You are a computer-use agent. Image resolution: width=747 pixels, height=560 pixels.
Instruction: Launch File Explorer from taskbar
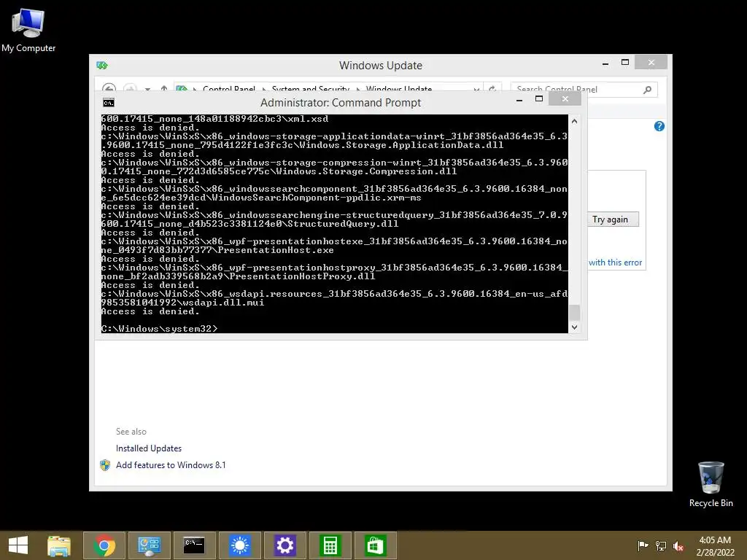click(59, 545)
